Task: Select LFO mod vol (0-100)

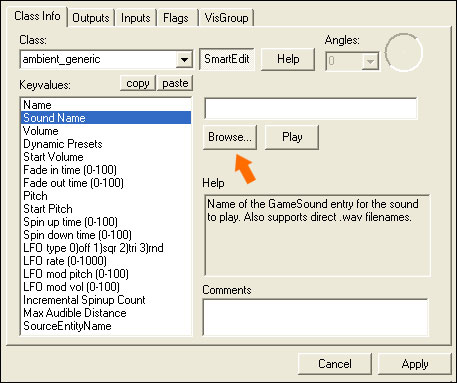Action: tap(106, 287)
